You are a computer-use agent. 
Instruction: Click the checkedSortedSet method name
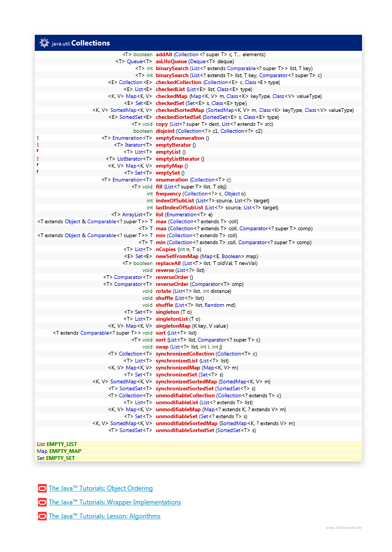178,117
